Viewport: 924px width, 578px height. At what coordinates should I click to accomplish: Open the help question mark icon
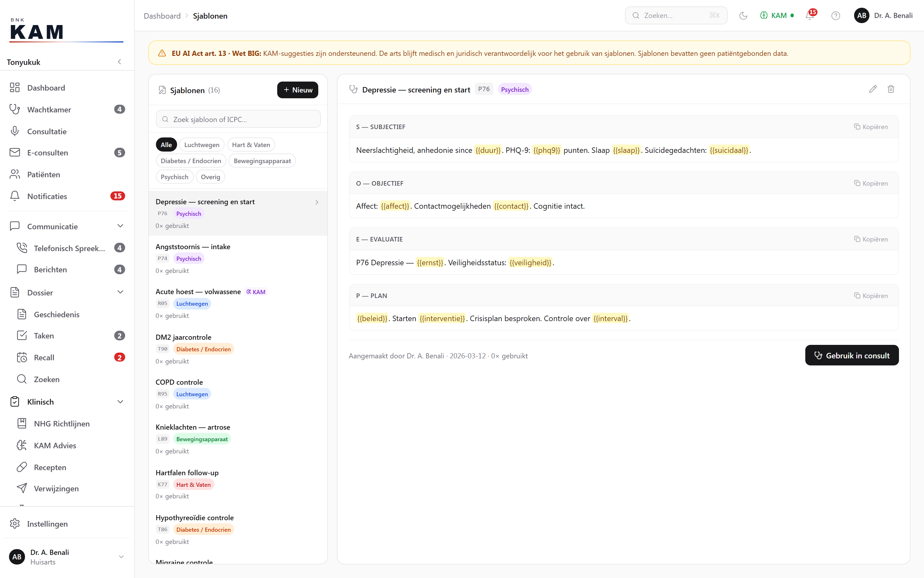coord(835,16)
